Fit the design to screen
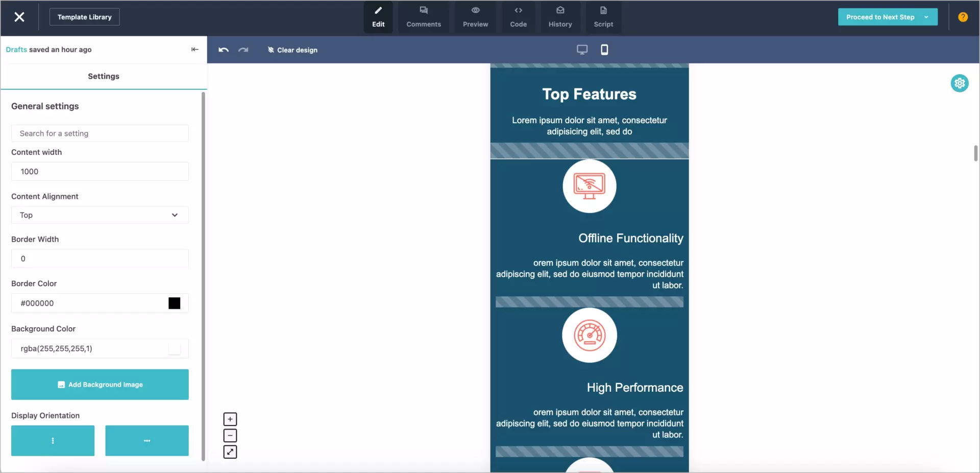980x473 pixels. click(x=230, y=452)
